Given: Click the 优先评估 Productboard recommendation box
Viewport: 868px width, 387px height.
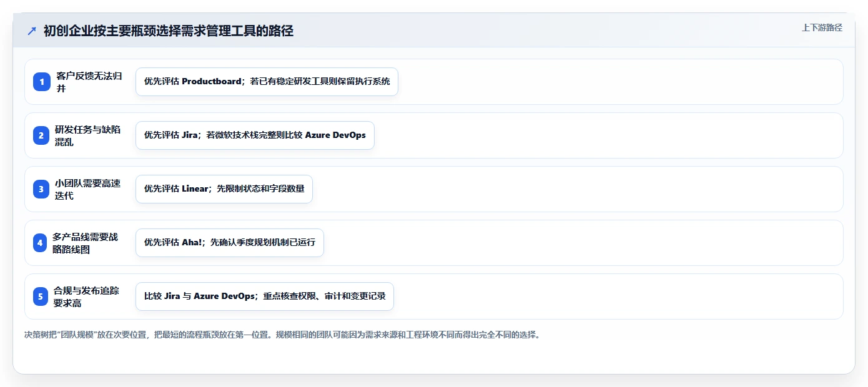Looking at the screenshot, I should (267, 82).
